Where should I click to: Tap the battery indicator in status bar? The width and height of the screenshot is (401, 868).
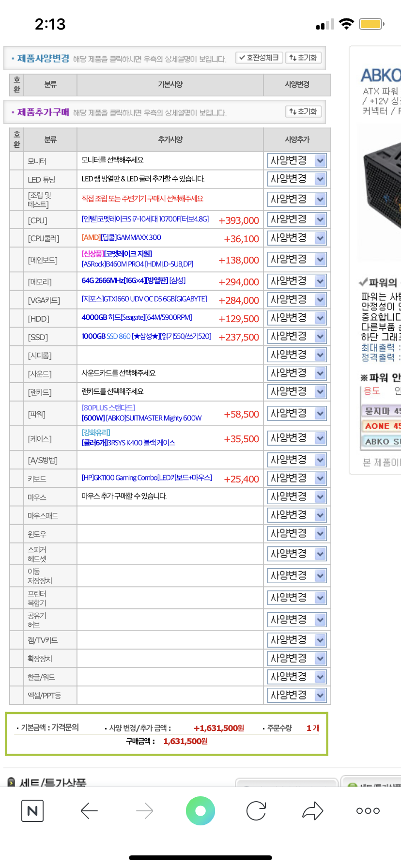[372, 24]
